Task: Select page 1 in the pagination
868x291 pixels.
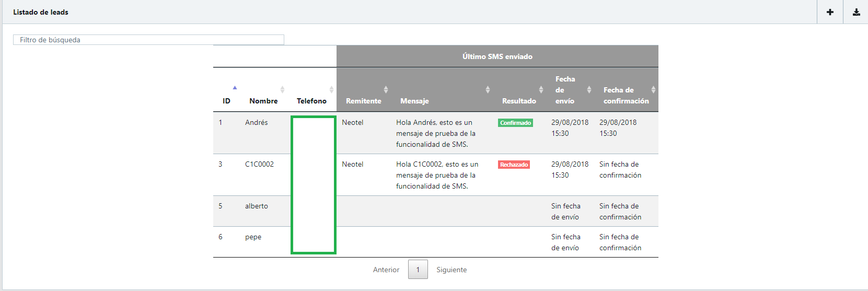Action: 418,270
